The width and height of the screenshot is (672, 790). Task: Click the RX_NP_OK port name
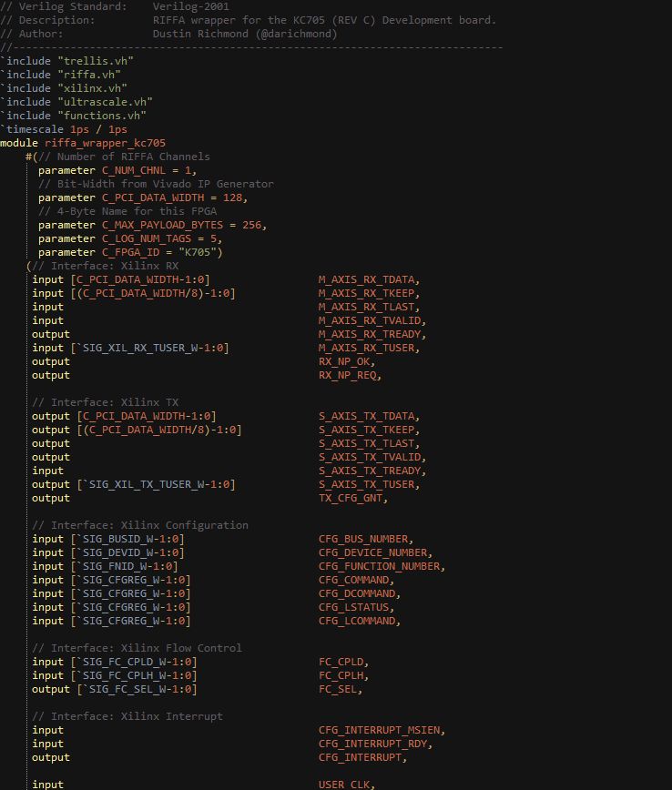346,361
